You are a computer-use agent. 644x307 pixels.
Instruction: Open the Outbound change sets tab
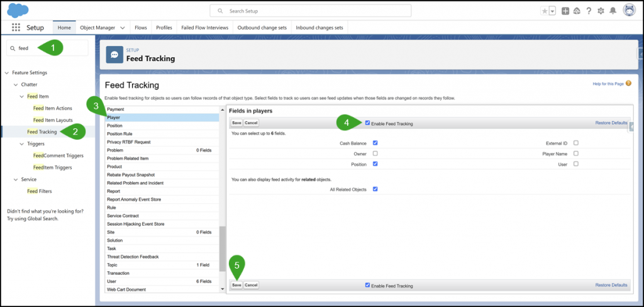tap(262, 28)
